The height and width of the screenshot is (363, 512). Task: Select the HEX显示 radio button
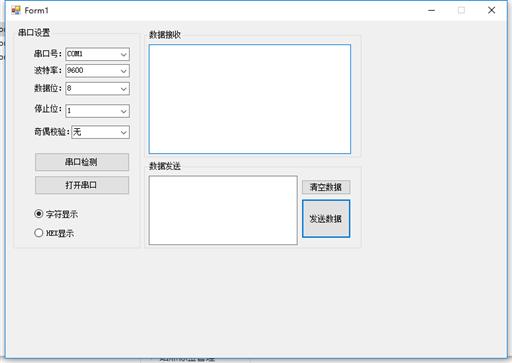point(39,233)
